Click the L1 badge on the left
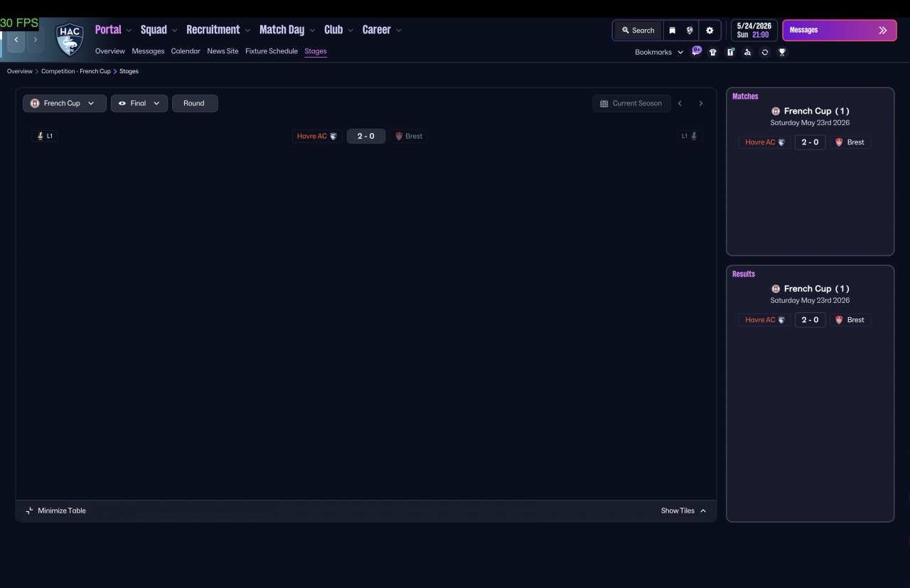This screenshot has height=588, width=910. pyautogui.click(x=45, y=136)
